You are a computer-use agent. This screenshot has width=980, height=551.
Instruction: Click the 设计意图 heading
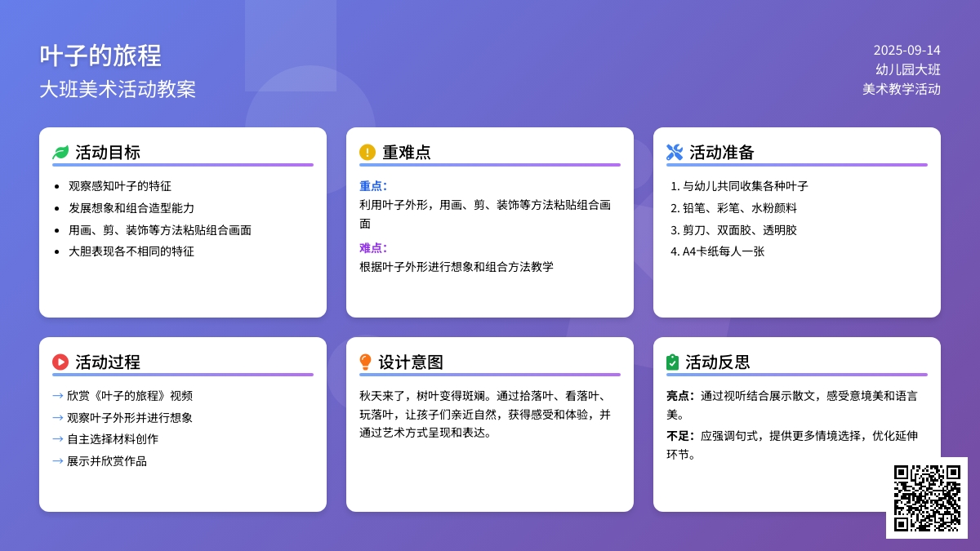click(x=411, y=362)
